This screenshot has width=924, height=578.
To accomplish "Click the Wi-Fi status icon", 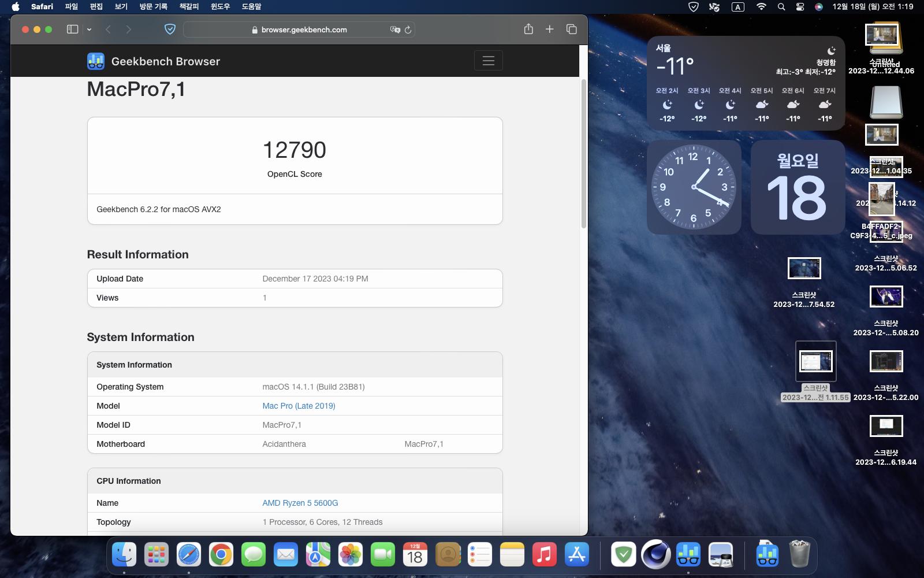I will (x=761, y=7).
